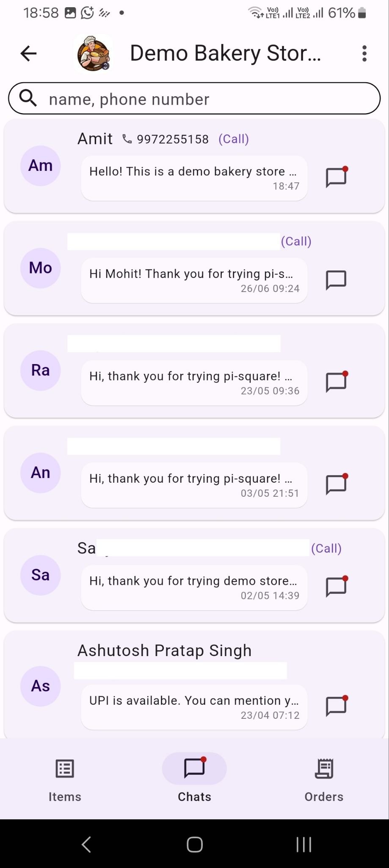389x868 pixels.
Task: Open the An contact's chat icon
Action: click(336, 484)
